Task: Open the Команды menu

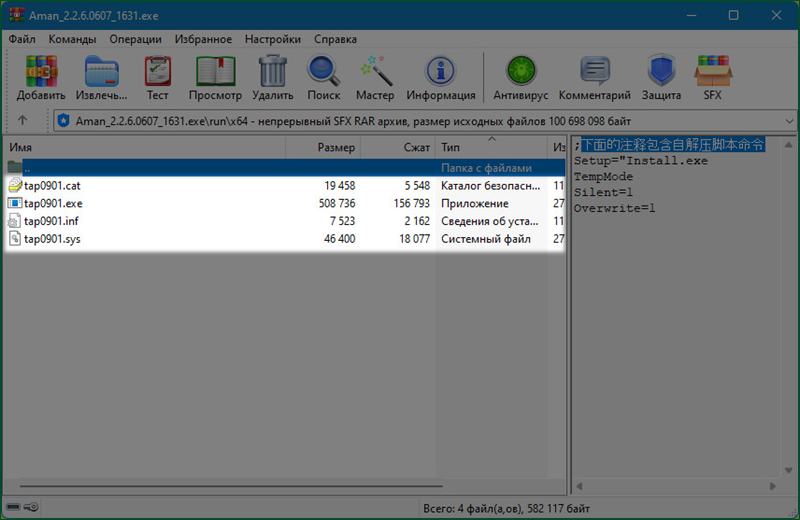Action: tap(72, 39)
